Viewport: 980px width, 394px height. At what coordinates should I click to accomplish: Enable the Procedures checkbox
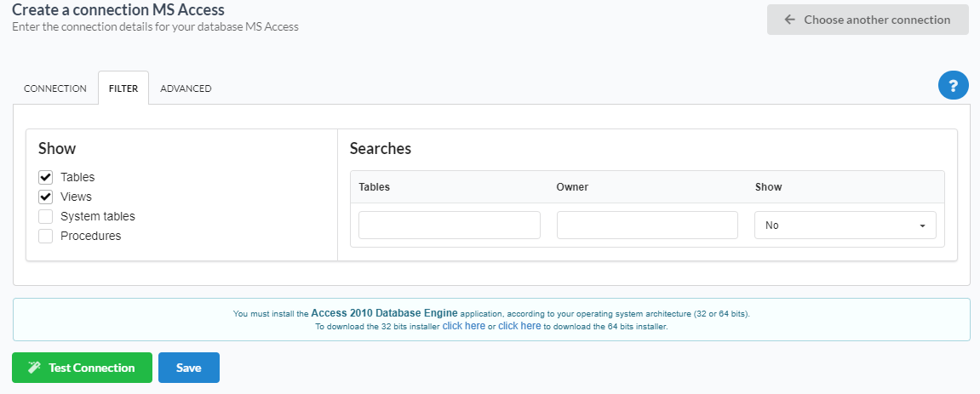click(x=45, y=236)
